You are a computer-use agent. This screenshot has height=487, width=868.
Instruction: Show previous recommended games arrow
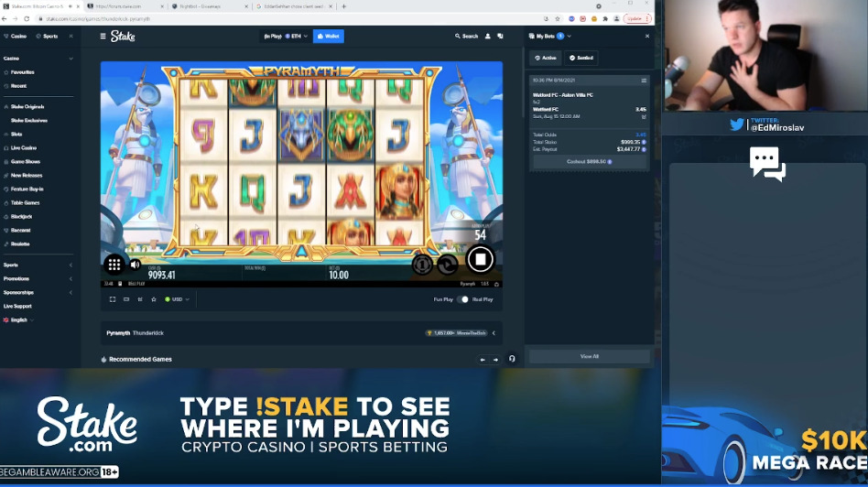pos(483,360)
